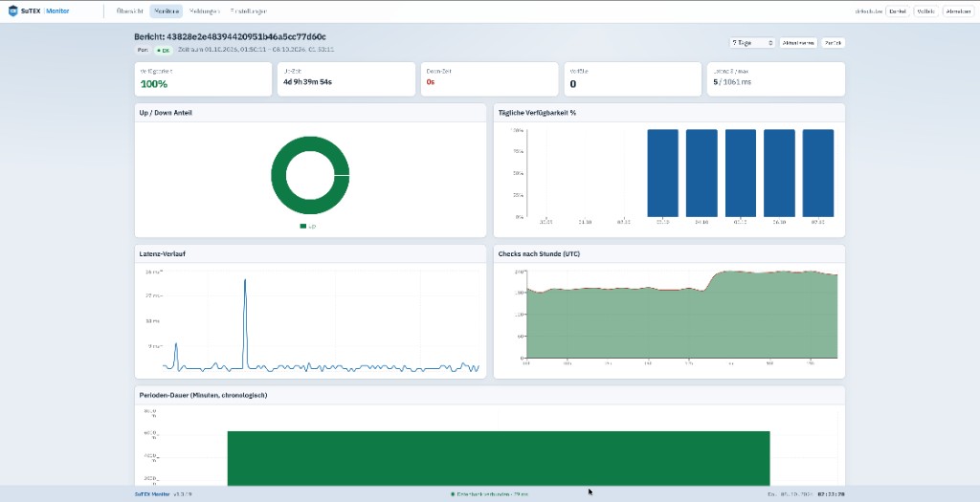This screenshot has width=980, height=502.
Task: Switch to dark theme with Dunkel button
Action: point(898,11)
